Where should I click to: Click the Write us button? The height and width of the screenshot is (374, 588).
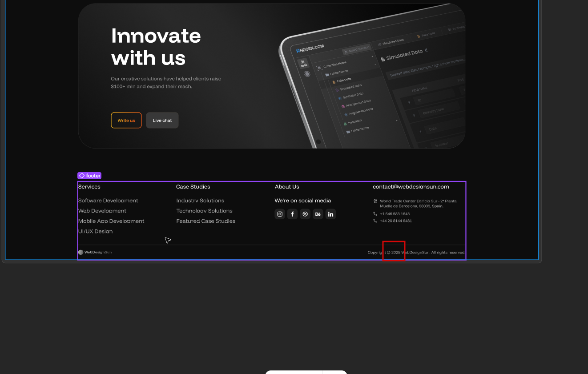tap(126, 120)
